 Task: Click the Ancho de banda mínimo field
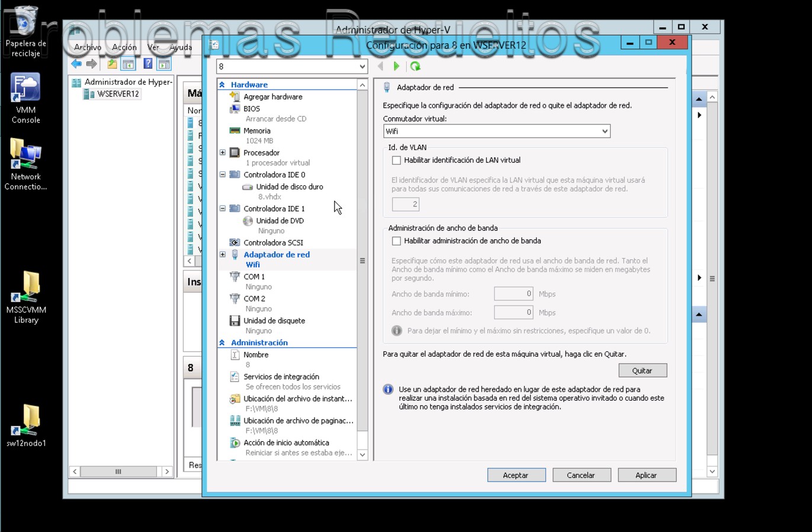point(513,294)
